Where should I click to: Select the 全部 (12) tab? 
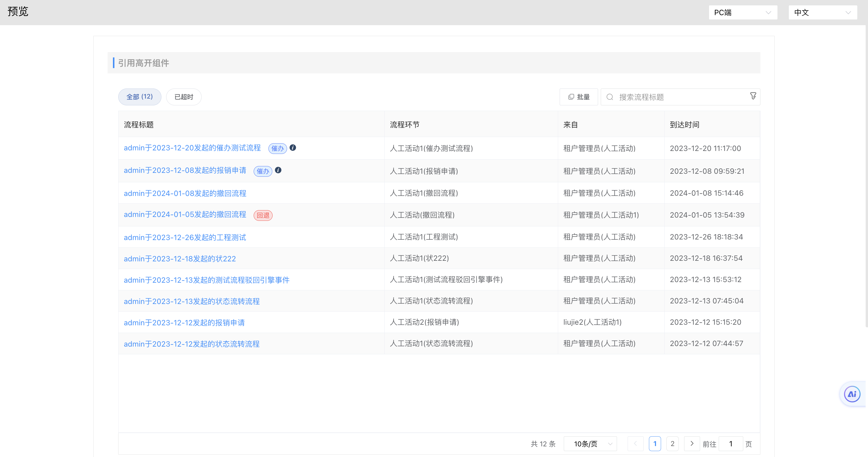point(140,97)
